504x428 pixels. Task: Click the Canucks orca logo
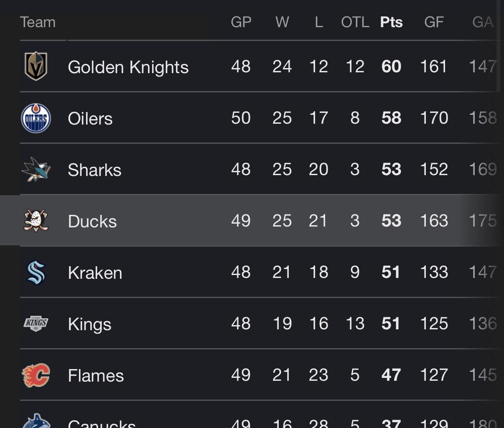tap(36, 423)
